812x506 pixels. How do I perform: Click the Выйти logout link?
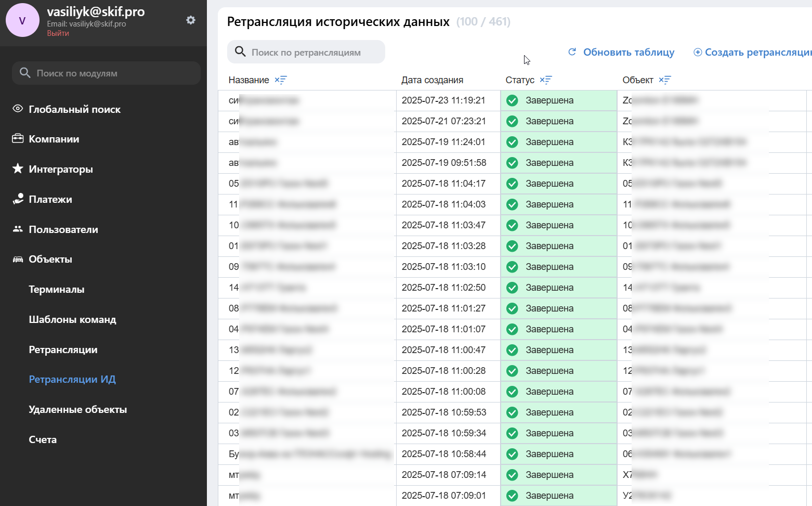tap(58, 33)
